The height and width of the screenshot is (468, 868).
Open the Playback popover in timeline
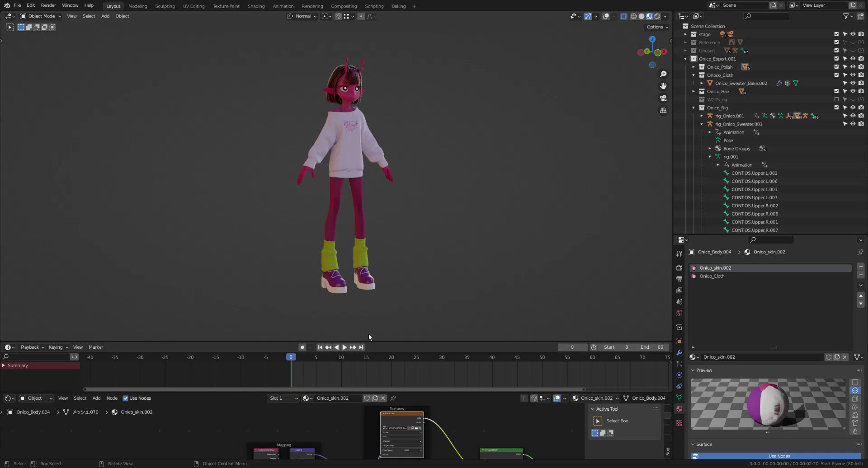(x=32, y=347)
